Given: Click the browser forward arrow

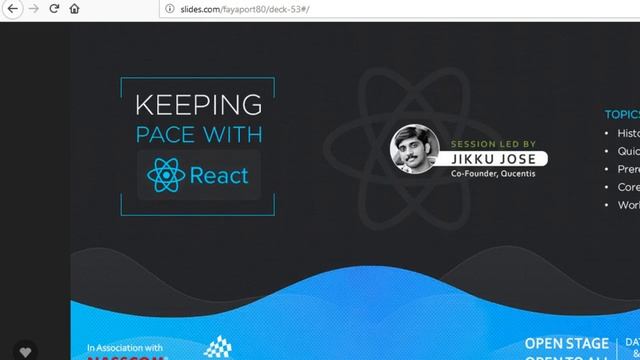Looking at the screenshot, I should pyautogui.click(x=34, y=9).
